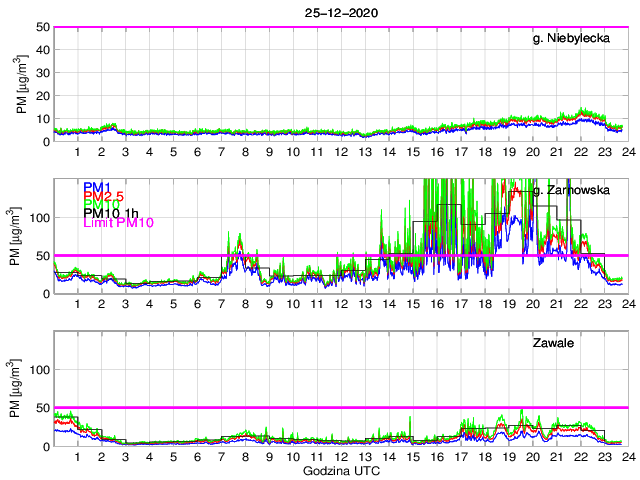Click hour 24 tick on bottom panel
Viewport: 640px width, 480px height.
(627, 457)
